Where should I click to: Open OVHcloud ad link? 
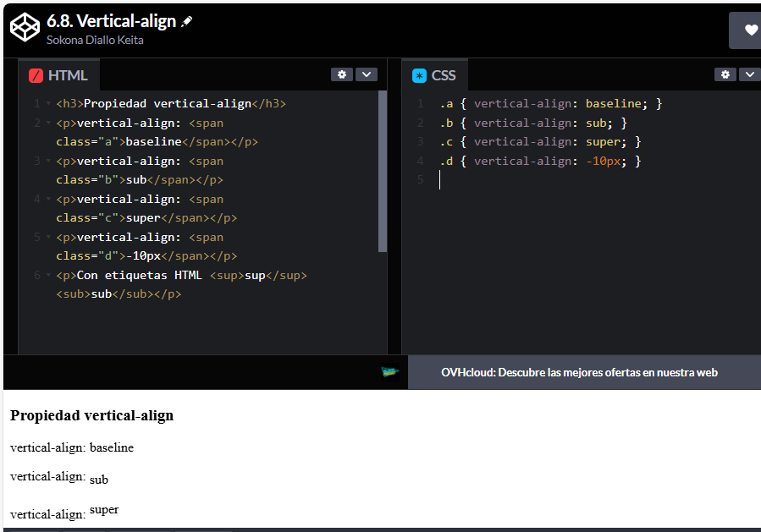[x=579, y=372]
